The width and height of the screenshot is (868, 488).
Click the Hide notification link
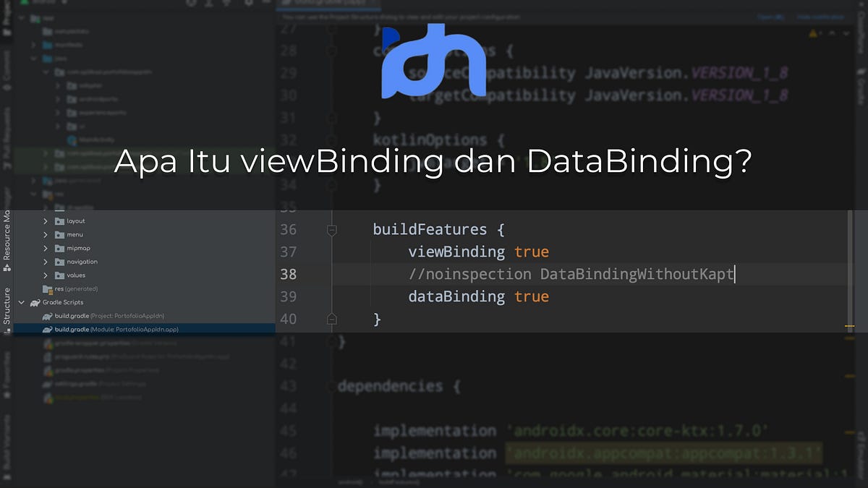click(821, 17)
